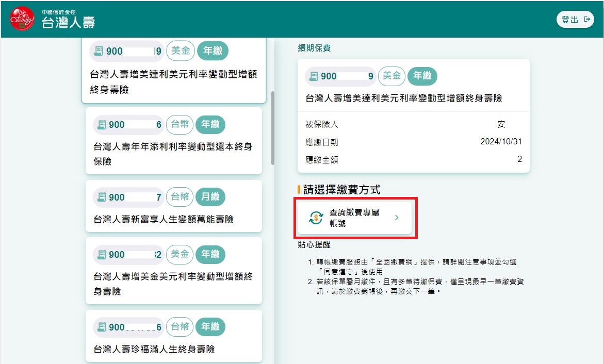Select the 台灣人壽新富享人生變額萬能壽險 policy card

[174, 206]
